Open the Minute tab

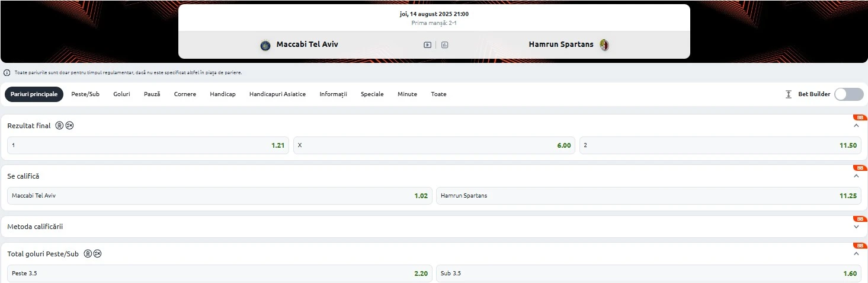[407, 94]
